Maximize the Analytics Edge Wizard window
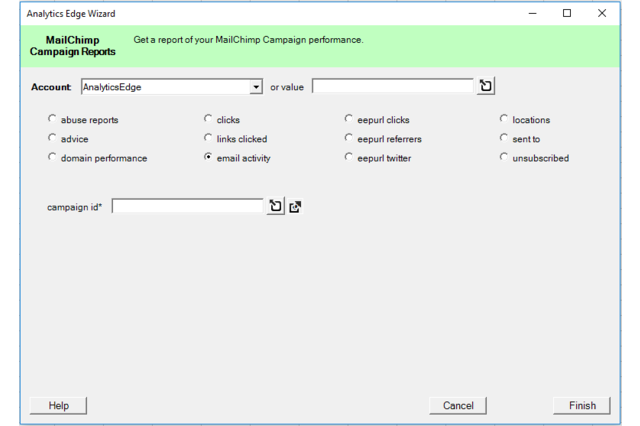Viewport: 640px width, 426px height. (567, 13)
